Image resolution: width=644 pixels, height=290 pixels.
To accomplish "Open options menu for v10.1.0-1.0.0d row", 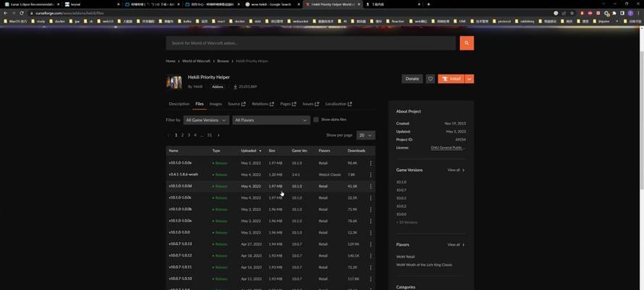I will (370, 186).
